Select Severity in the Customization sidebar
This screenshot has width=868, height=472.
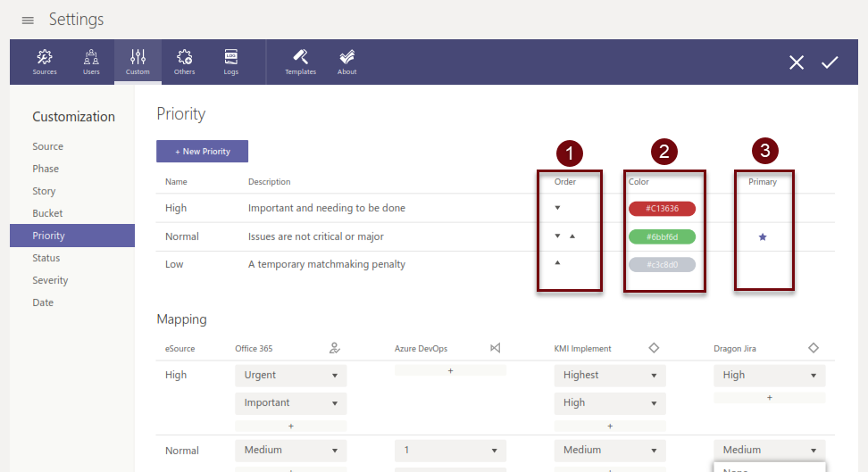click(x=51, y=280)
